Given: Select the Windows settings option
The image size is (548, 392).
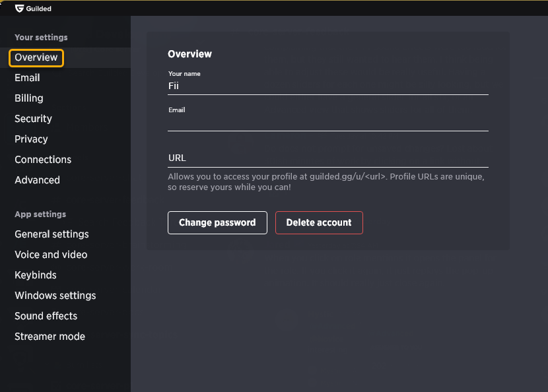Looking at the screenshot, I should coord(55,296).
